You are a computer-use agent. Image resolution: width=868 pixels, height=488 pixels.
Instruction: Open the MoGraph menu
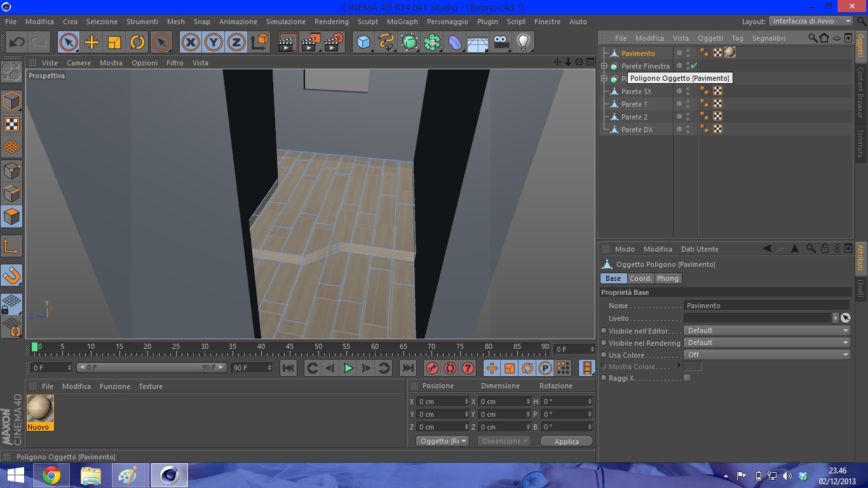pyautogui.click(x=402, y=22)
